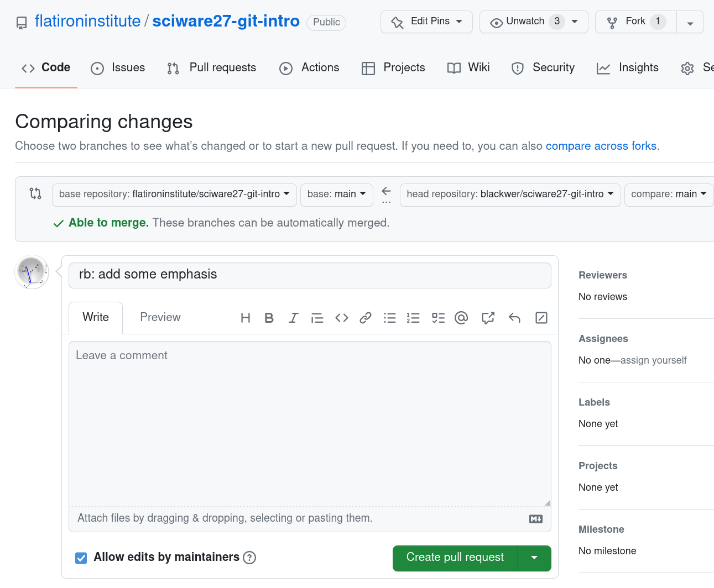The height and width of the screenshot is (588, 714).
Task: Open the Projects sidebar section
Action: 598,466
